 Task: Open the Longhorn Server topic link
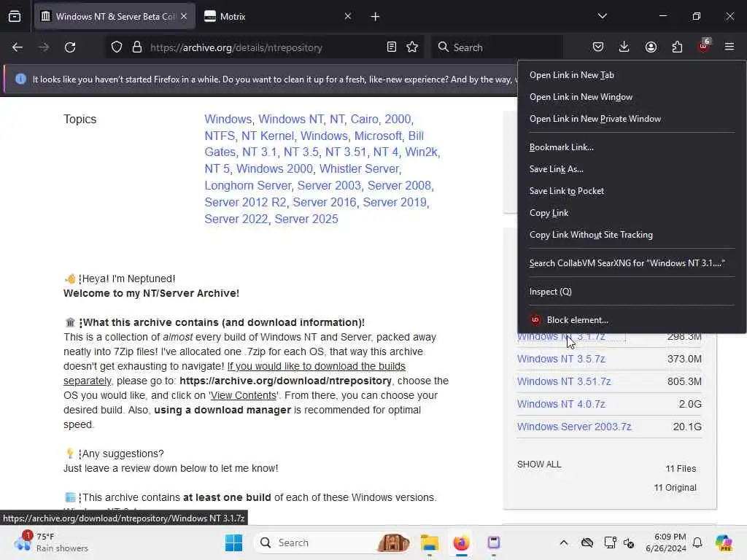point(248,186)
